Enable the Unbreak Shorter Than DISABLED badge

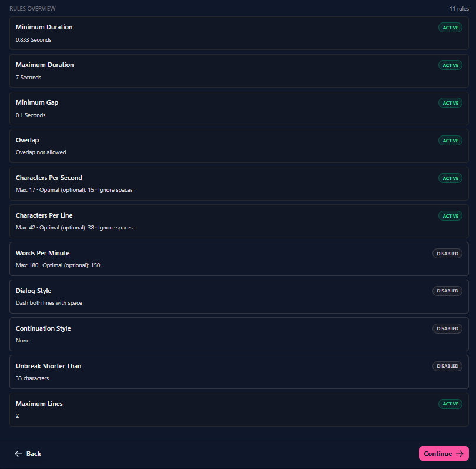point(447,367)
